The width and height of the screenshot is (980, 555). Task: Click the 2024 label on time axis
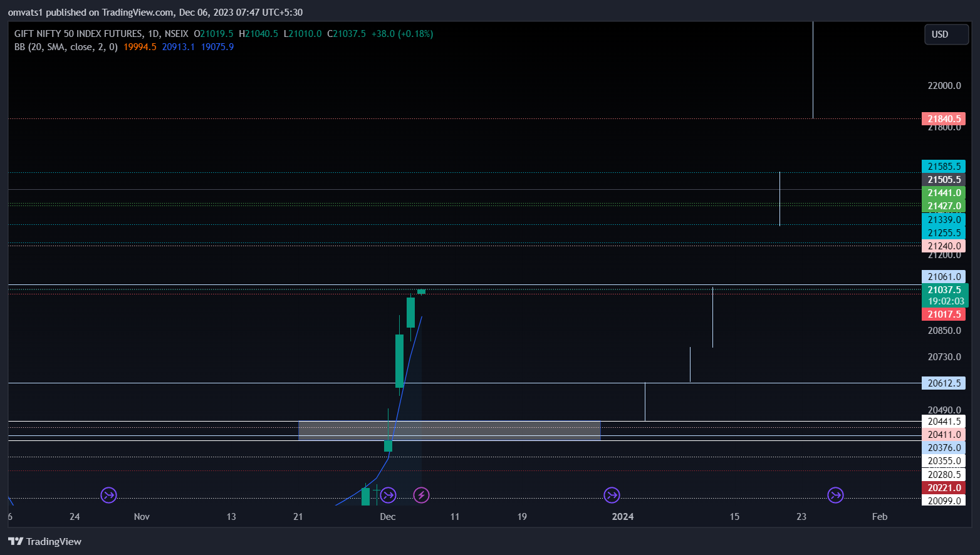coord(623,517)
